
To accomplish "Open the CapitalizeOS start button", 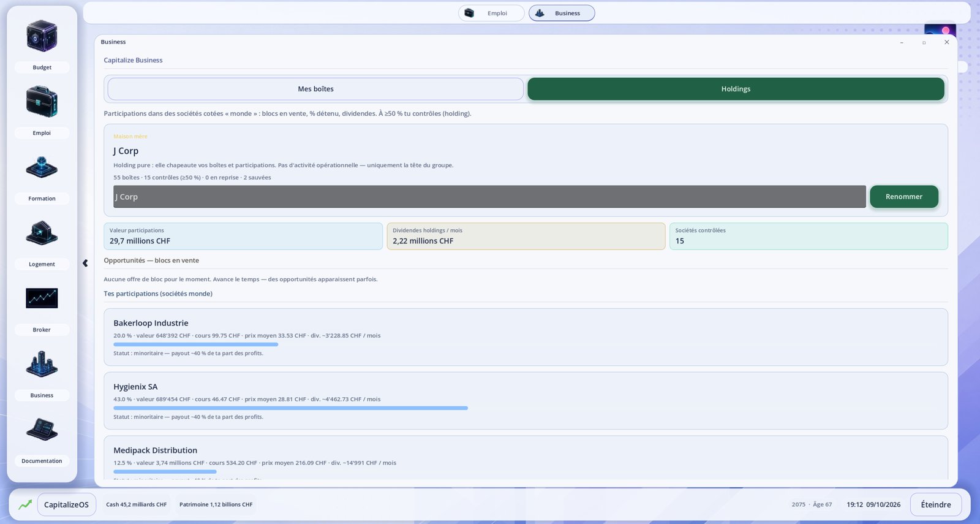I will [67, 504].
